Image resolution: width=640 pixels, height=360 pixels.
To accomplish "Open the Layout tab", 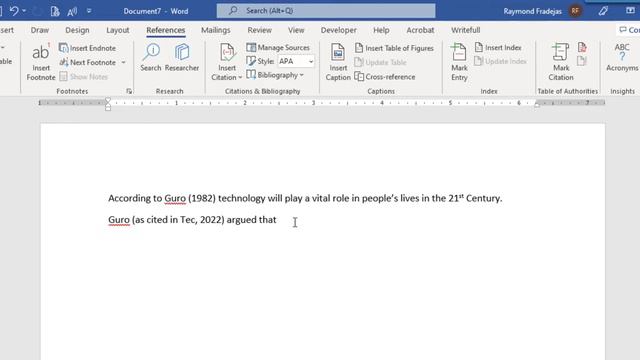I will click(x=118, y=30).
